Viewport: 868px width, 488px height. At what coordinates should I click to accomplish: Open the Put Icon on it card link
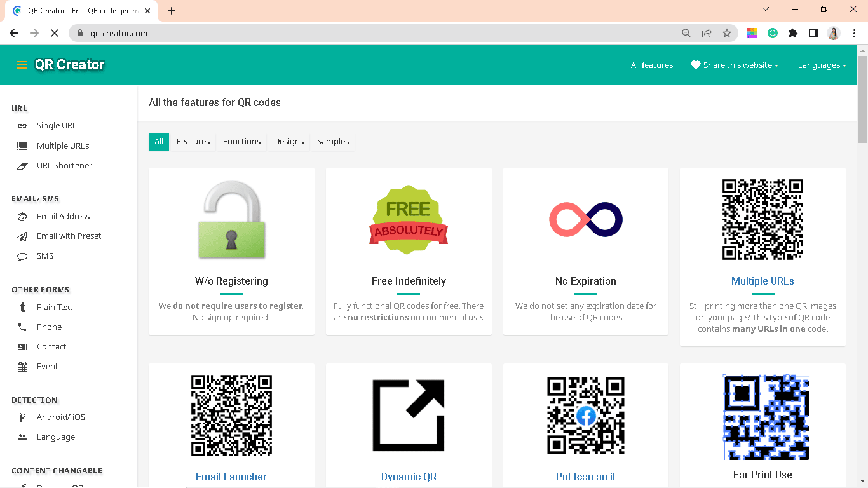coord(586,477)
